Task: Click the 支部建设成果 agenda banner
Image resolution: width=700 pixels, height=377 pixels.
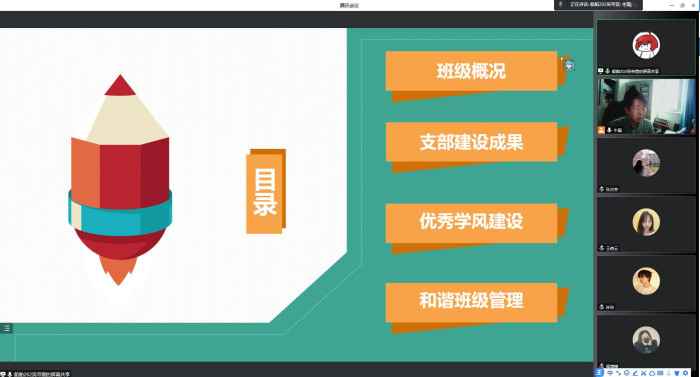Action: (471, 142)
